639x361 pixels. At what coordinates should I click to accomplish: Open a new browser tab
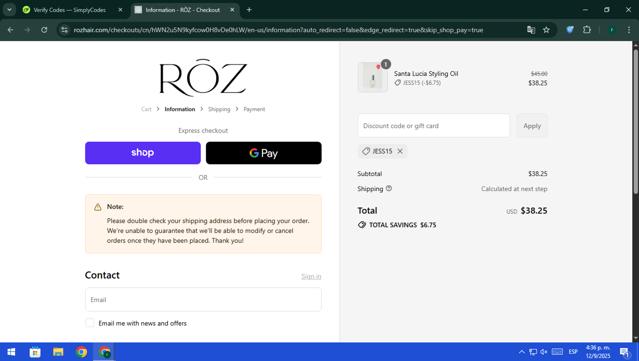point(249,10)
